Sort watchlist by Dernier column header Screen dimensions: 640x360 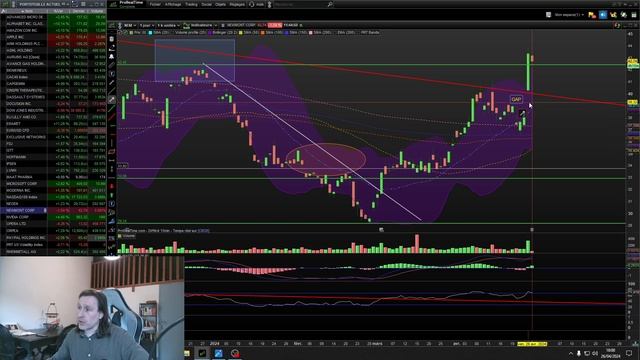[78, 11]
